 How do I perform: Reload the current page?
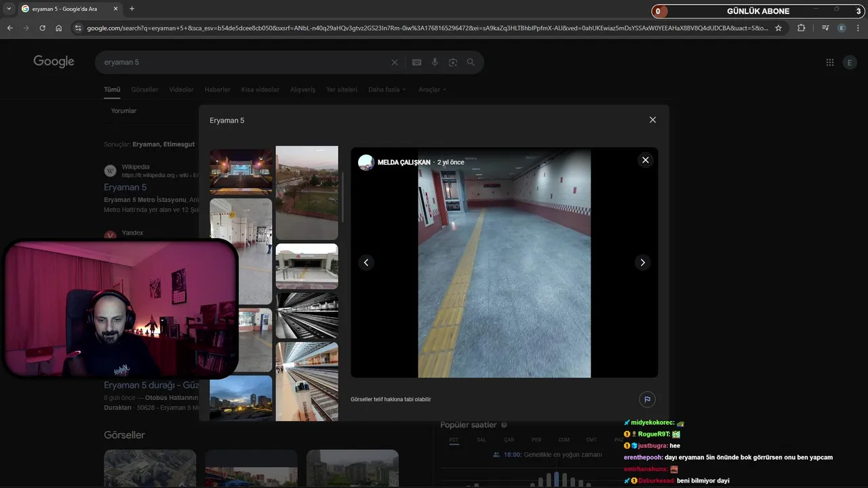(x=42, y=28)
